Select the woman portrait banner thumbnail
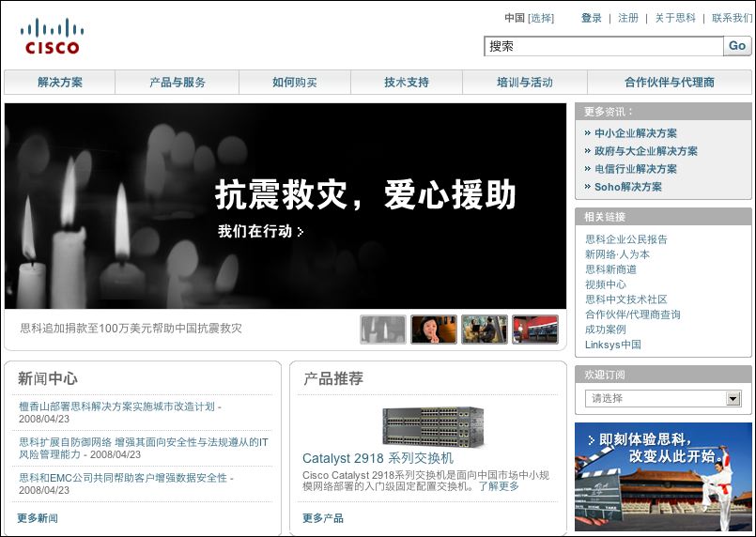The width and height of the screenshot is (756, 537). (434, 330)
